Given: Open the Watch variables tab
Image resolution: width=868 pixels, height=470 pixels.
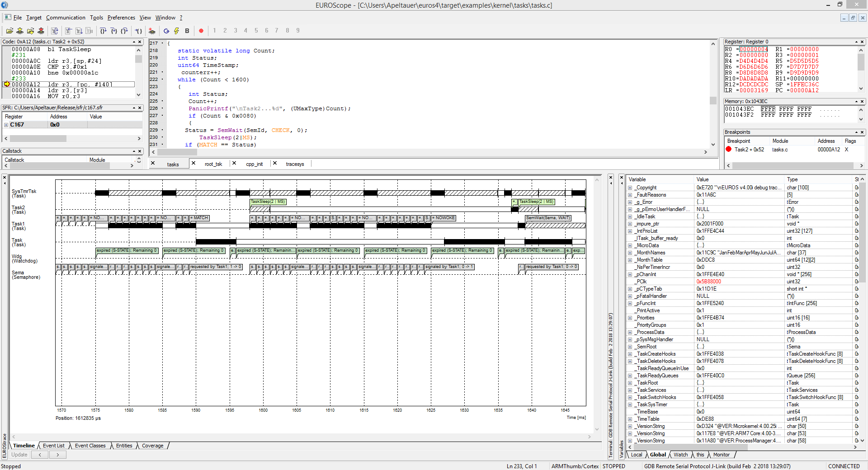Looking at the screenshot, I should tap(680, 455).
